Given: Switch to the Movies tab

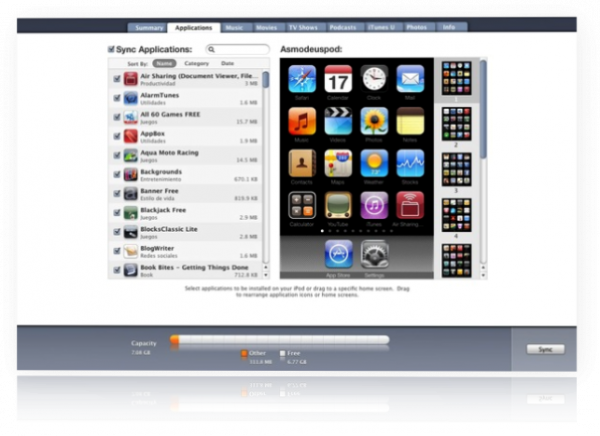Looking at the screenshot, I should (266, 28).
